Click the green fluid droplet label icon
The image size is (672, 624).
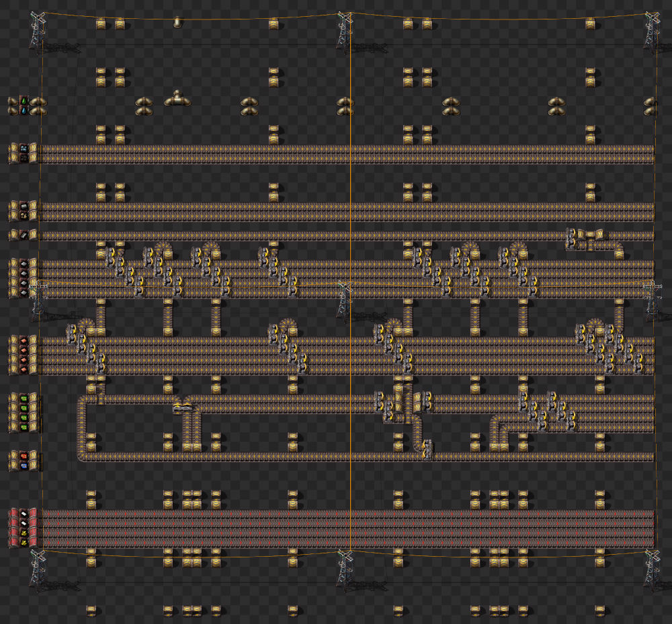tap(24, 101)
